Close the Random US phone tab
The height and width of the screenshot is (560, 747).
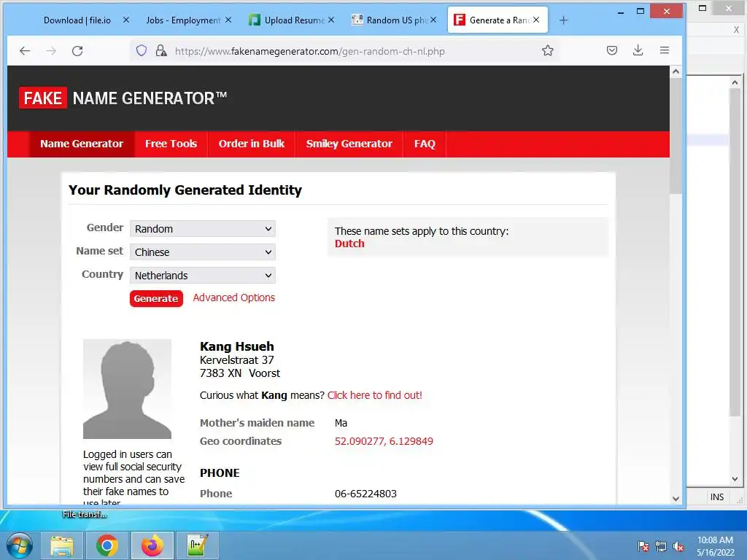[433, 20]
